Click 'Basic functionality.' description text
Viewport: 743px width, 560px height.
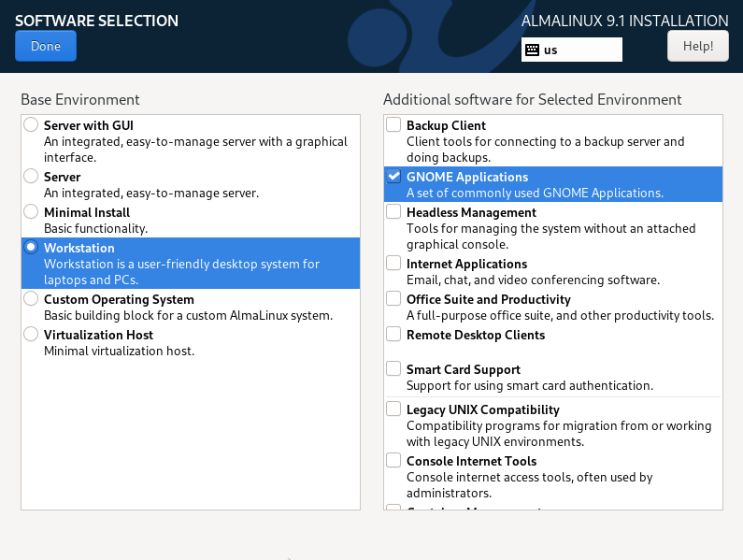click(x=95, y=228)
